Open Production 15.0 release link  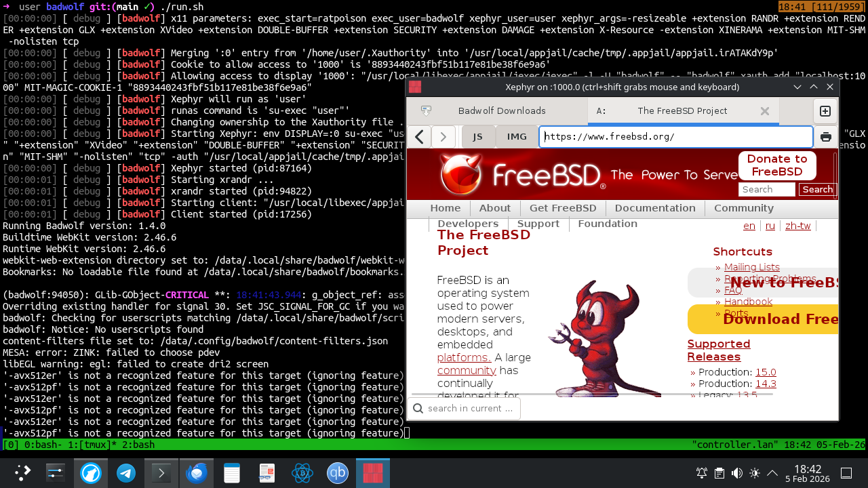point(766,372)
